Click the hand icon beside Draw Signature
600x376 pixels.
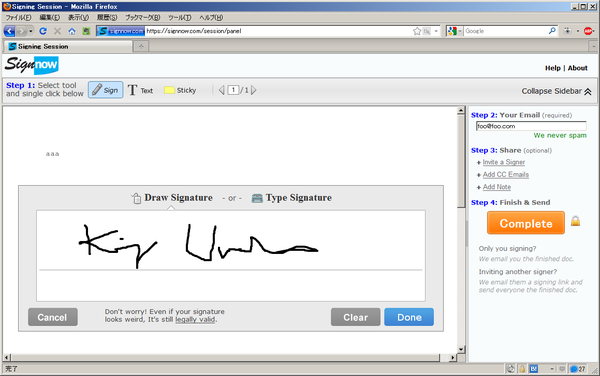(136, 198)
